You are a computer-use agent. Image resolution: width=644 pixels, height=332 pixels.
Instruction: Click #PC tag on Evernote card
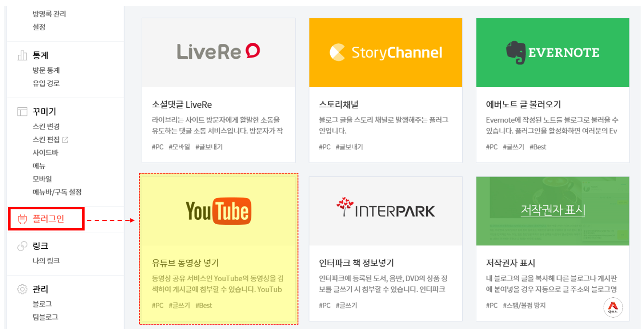pyautogui.click(x=492, y=147)
